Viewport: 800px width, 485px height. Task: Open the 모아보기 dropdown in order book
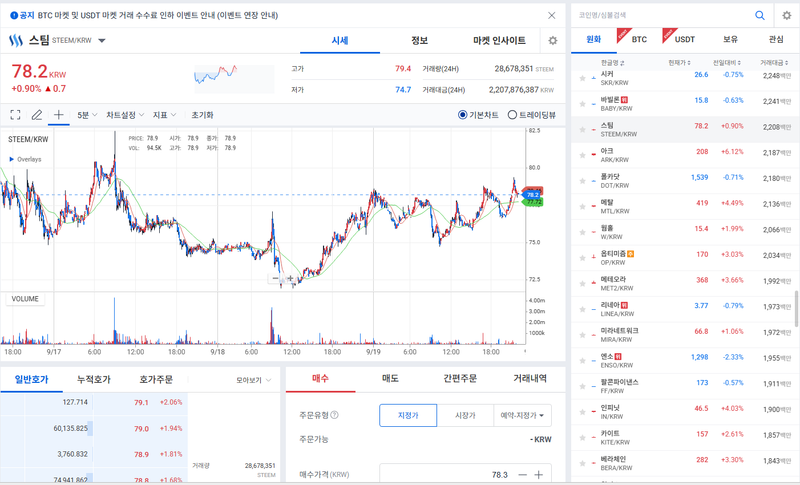253,380
